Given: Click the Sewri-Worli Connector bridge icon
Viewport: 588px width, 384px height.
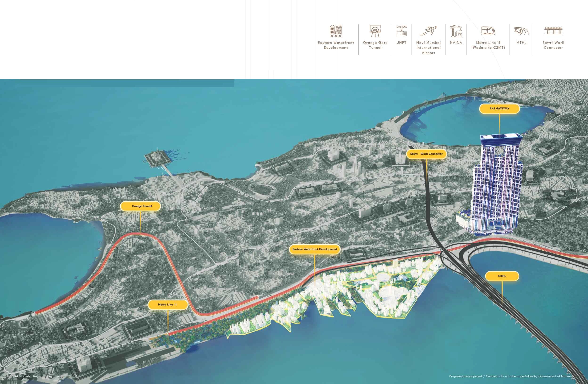Looking at the screenshot, I should 553,31.
